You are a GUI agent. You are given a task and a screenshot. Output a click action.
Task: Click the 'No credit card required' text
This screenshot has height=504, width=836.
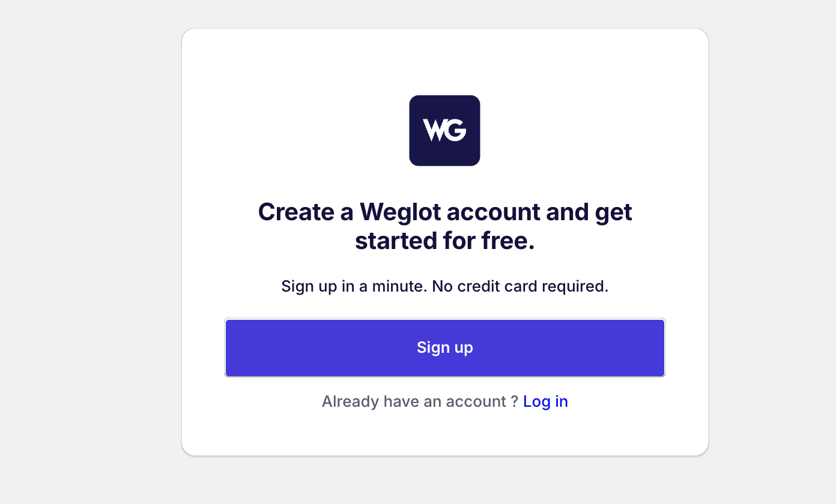coord(520,286)
